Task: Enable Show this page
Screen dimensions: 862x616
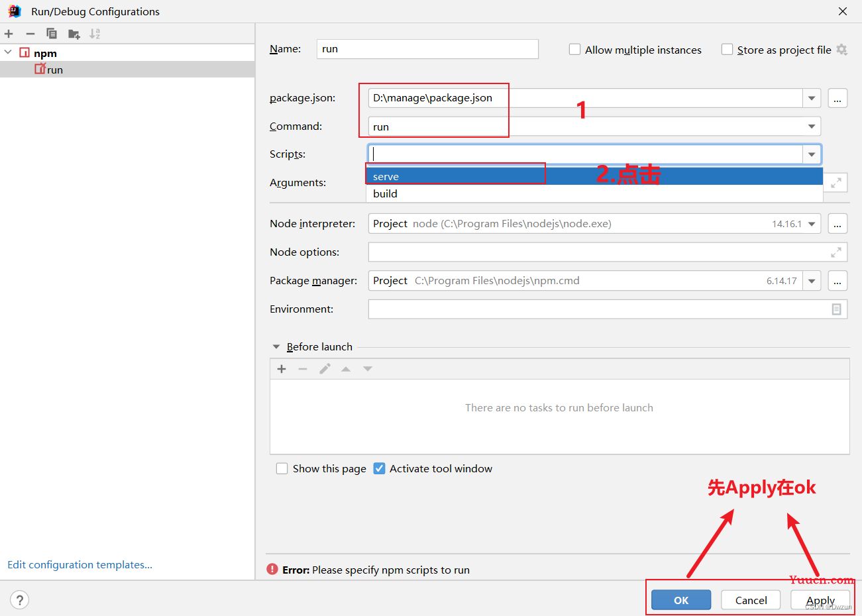Action: click(x=282, y=468)
